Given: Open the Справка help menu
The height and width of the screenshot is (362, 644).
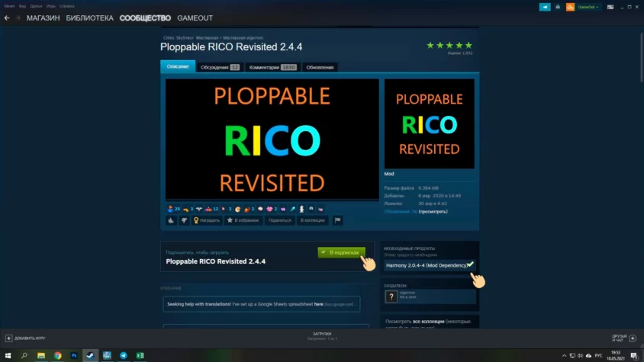Looking at the screenshot, I should pyautogui.click(x=66, y=6).
